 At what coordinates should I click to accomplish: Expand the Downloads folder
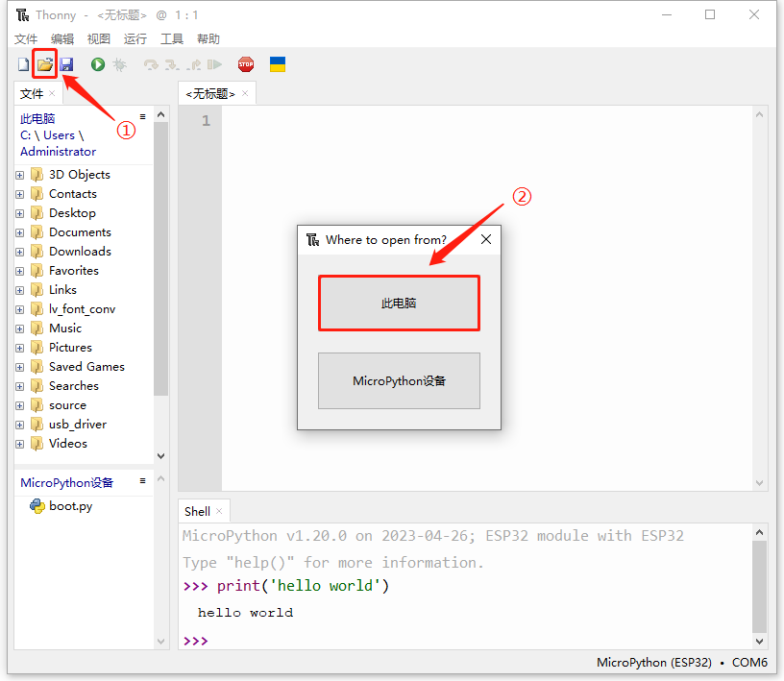19,252
